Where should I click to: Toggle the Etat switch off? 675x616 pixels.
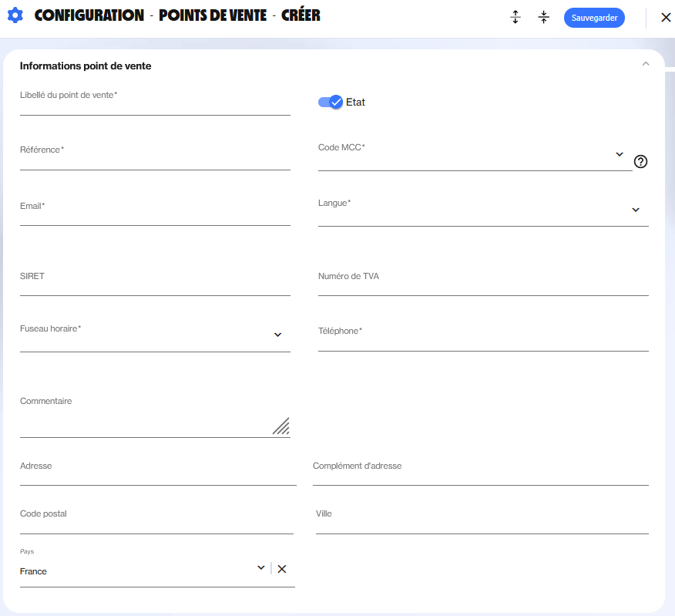330,102
